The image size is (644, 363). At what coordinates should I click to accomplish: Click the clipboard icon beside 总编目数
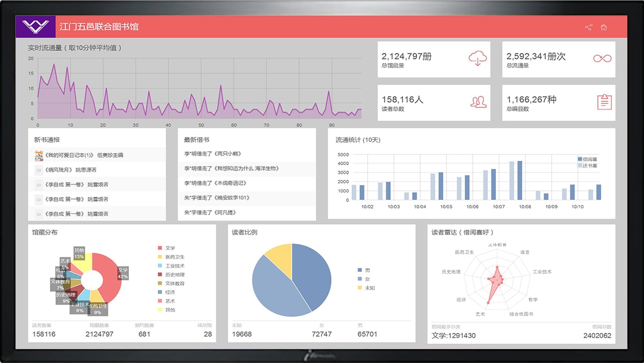point(604,101)
